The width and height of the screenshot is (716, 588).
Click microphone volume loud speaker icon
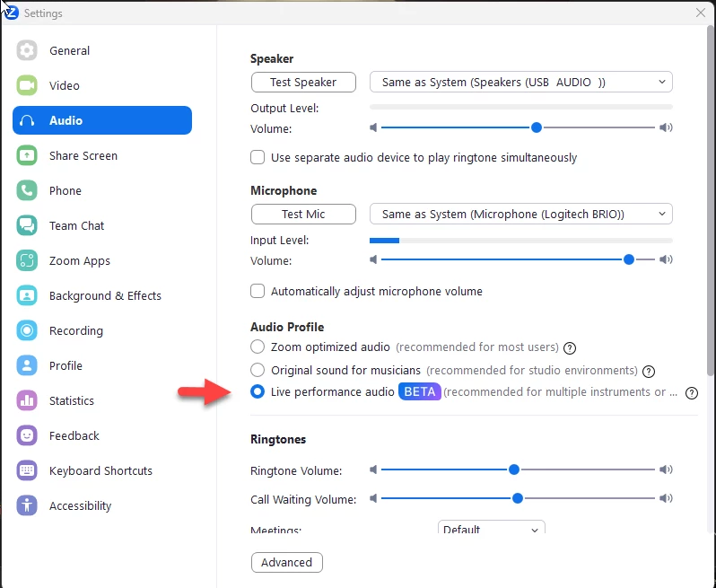(666, 259)
